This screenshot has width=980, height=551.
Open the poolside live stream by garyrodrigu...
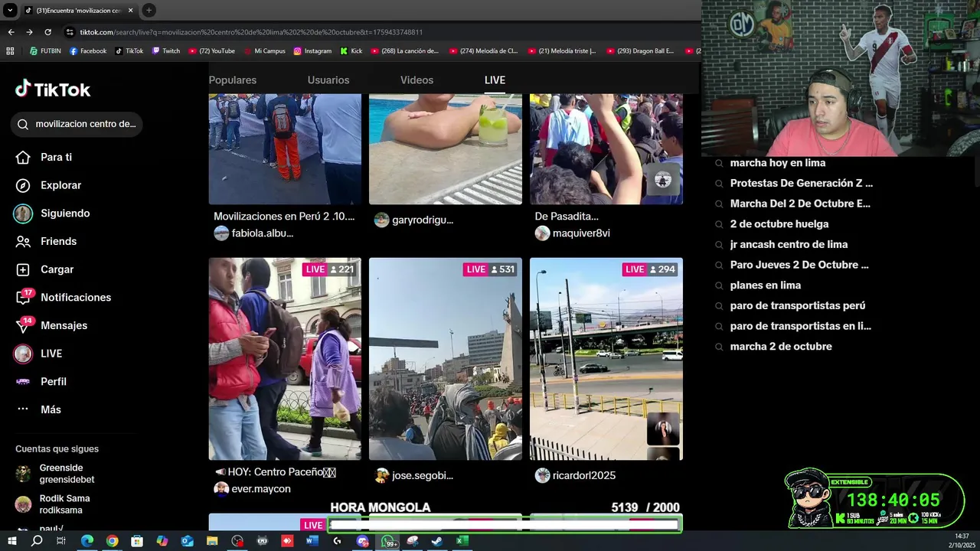coord(446,149)
